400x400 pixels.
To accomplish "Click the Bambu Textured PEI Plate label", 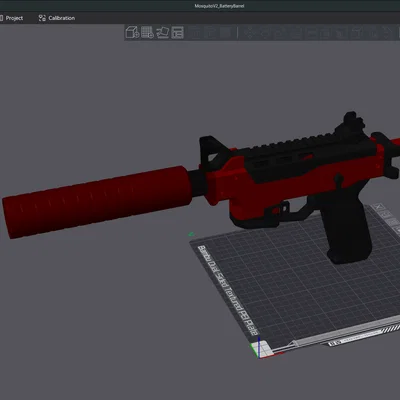I will (x=229, y=290).
